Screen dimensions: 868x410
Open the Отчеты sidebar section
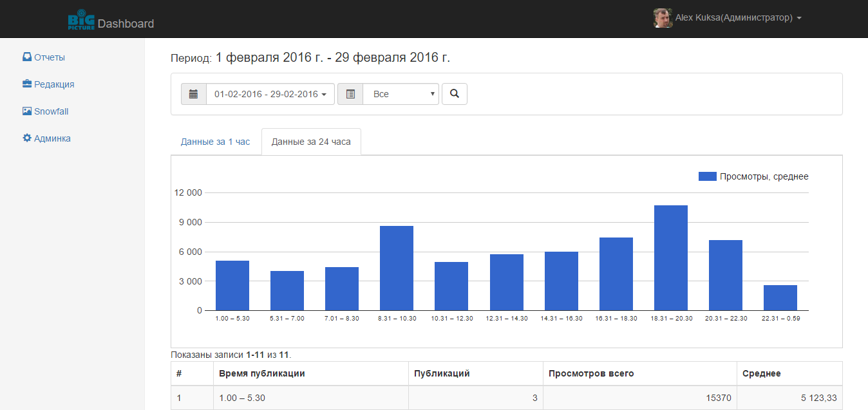coord(44,57)
